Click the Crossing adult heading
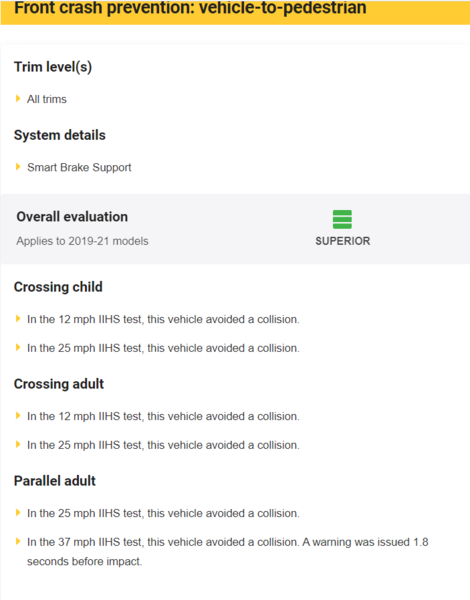This screenshot has width=470, height=600. 59,384
